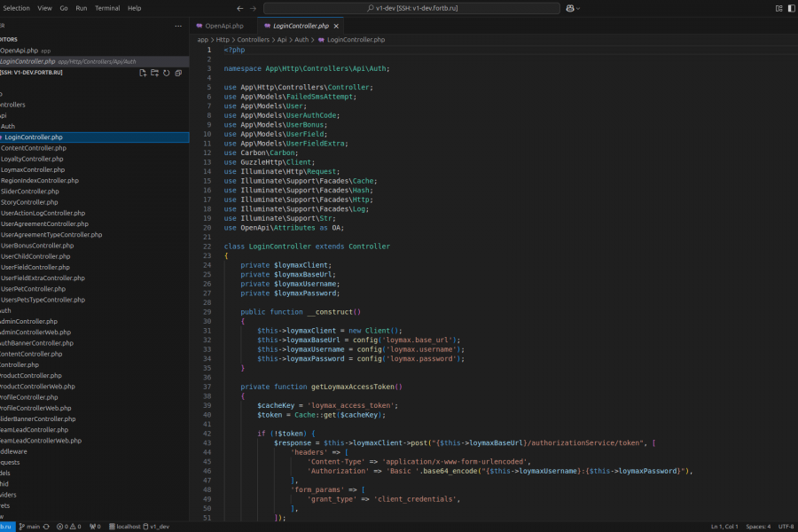Click the command center search box
The image size is (798, 532).
(411, 8)
